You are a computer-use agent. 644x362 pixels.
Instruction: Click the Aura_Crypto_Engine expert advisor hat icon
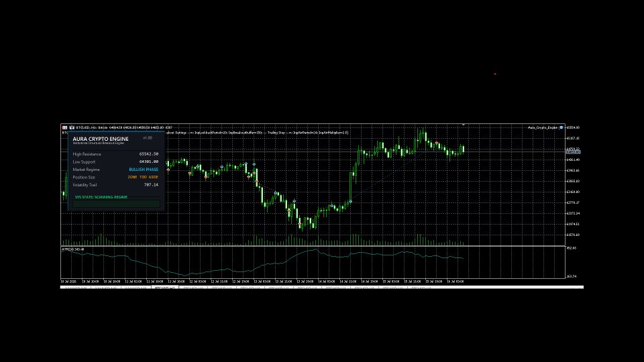pos(561,127)
